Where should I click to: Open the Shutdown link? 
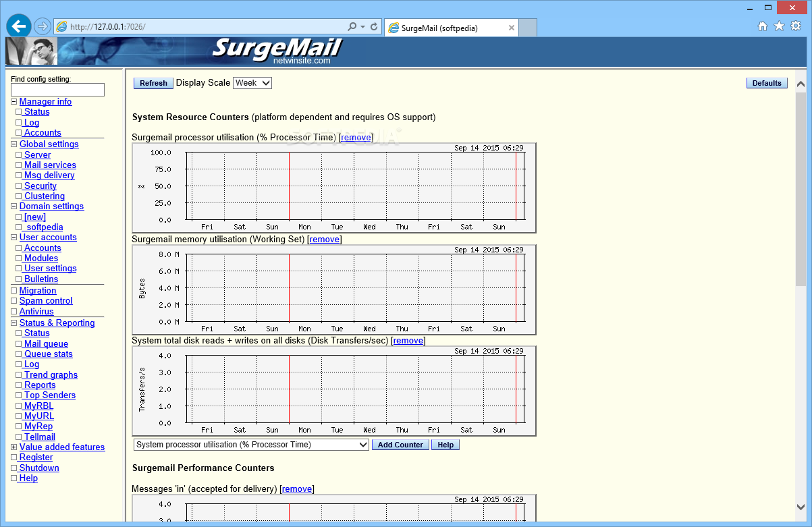tap(39, 468)
